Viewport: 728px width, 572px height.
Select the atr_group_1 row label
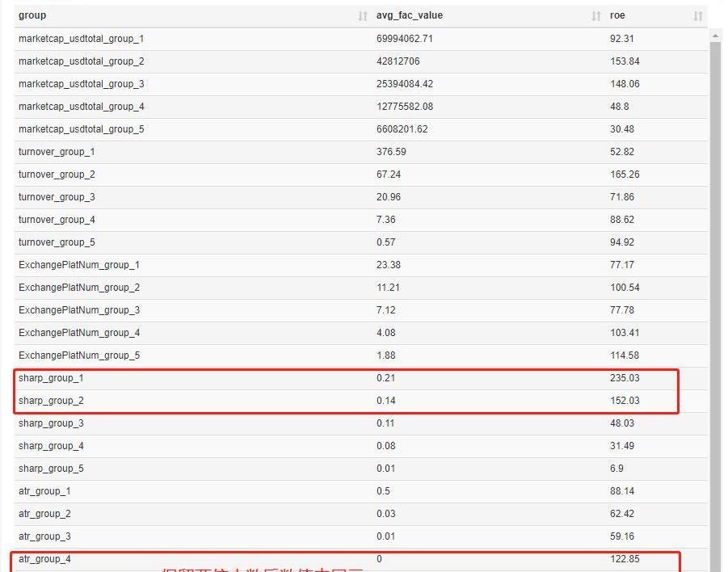point(44,491)
